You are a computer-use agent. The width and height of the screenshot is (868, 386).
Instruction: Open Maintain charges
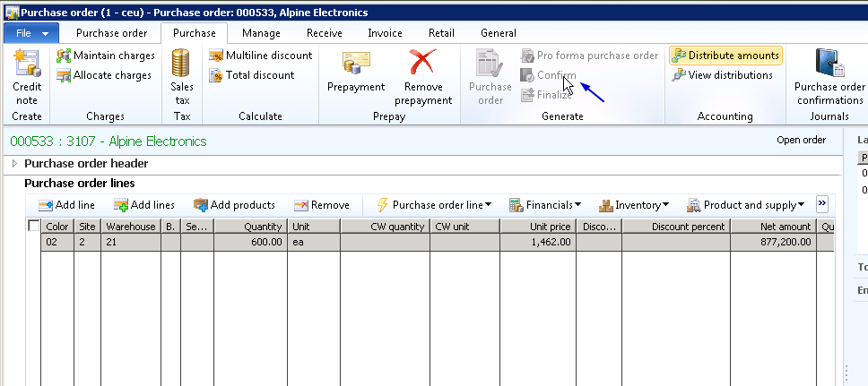pyautogui.click(x=105, y=56)
